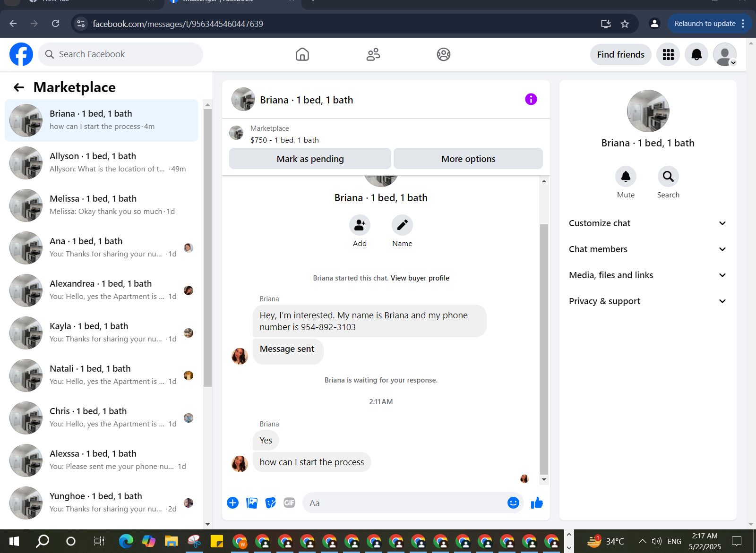756x553 pixels.
Task: Click the chat messages scrollbar thumb
Action: (544, 349)
